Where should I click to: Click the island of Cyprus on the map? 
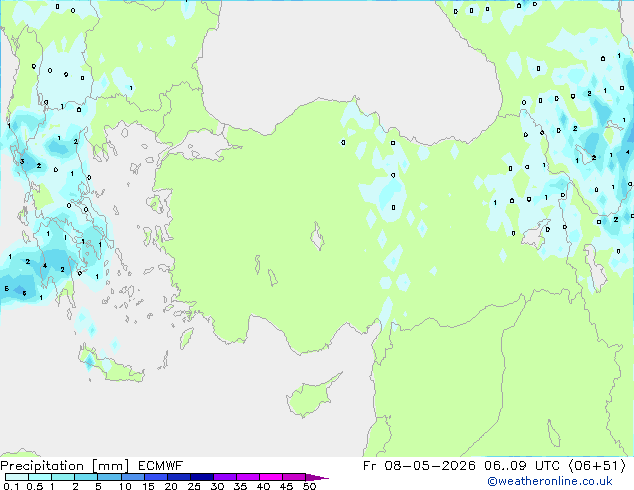309,398
